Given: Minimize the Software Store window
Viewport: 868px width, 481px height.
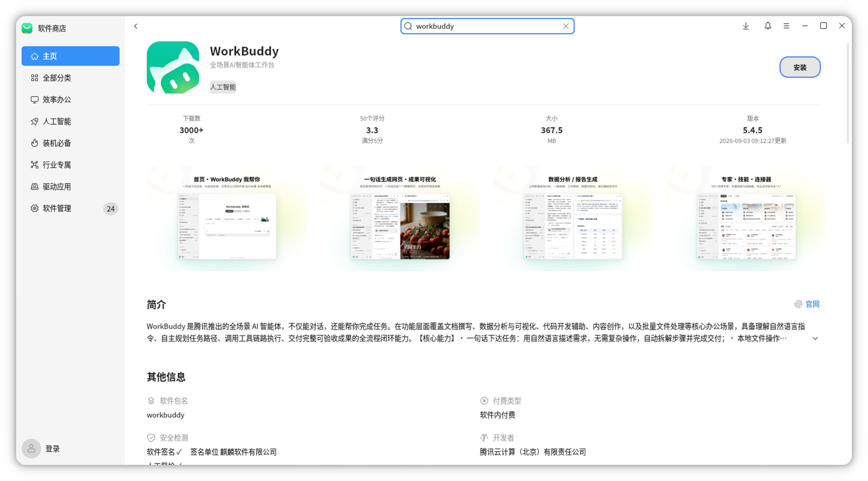Looking at the screenshot, I should point(805,26).
